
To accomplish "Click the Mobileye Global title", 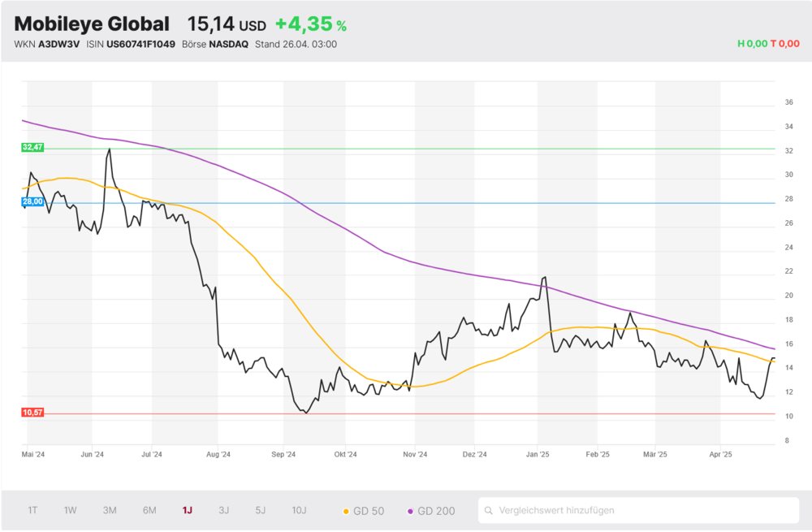I will coord(92,24).
